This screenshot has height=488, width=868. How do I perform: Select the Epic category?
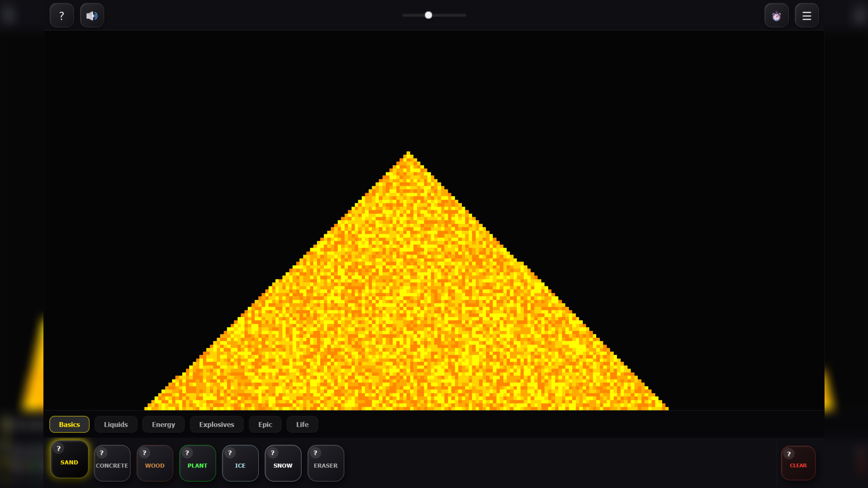[265, 424]
